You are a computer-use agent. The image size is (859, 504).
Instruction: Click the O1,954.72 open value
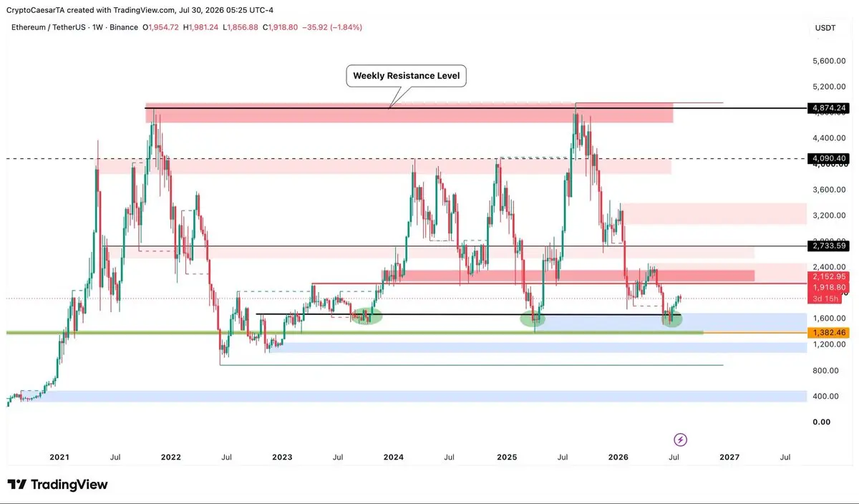point(161,27)
